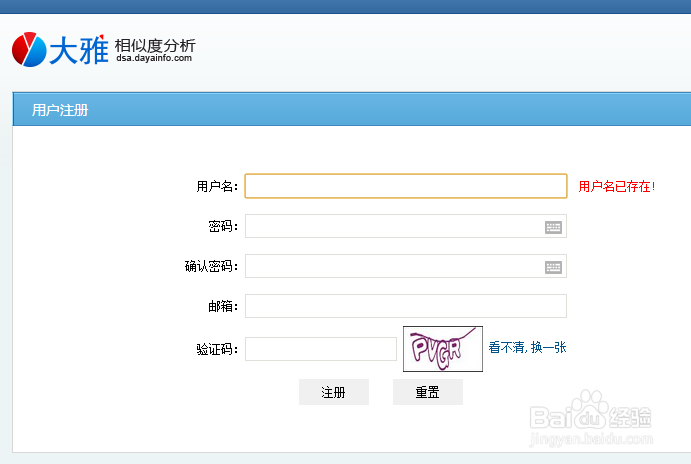Click into the 密码 text box
The image size is (691, 464).
point(393,227)
